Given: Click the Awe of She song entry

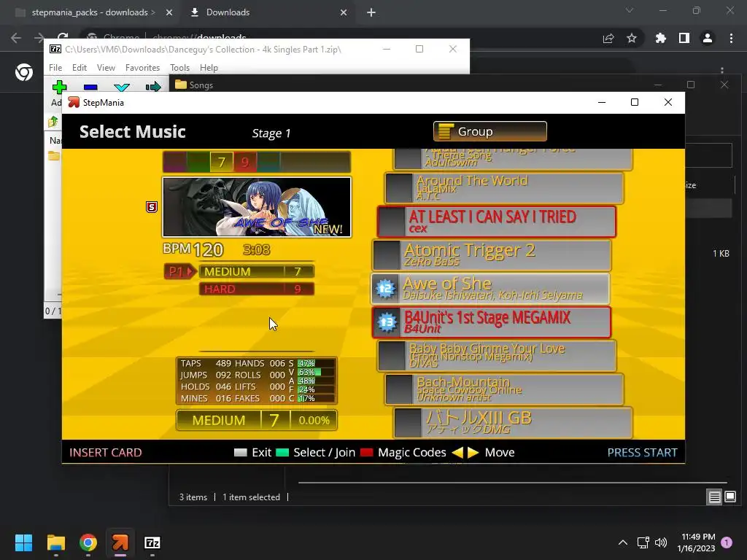Looking at the screenshot, I should point(490,289).
